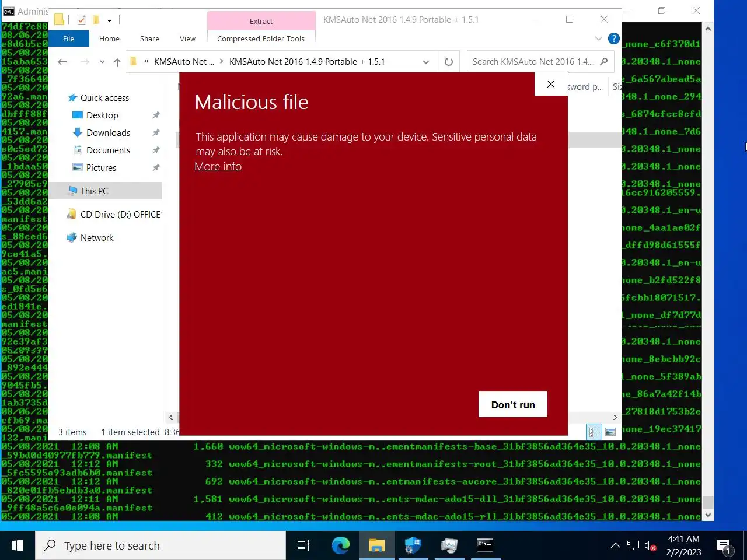Open the View ribbon tab

click(x=187, y=38)
